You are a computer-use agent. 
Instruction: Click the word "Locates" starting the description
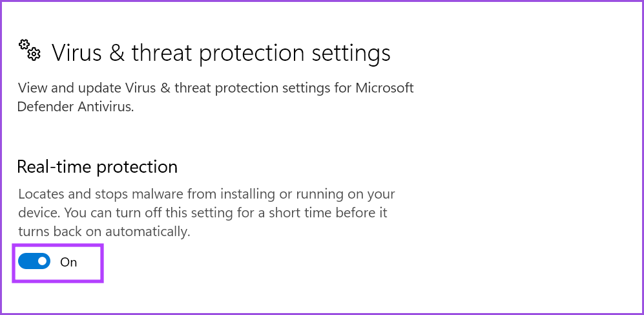point(39,194)
